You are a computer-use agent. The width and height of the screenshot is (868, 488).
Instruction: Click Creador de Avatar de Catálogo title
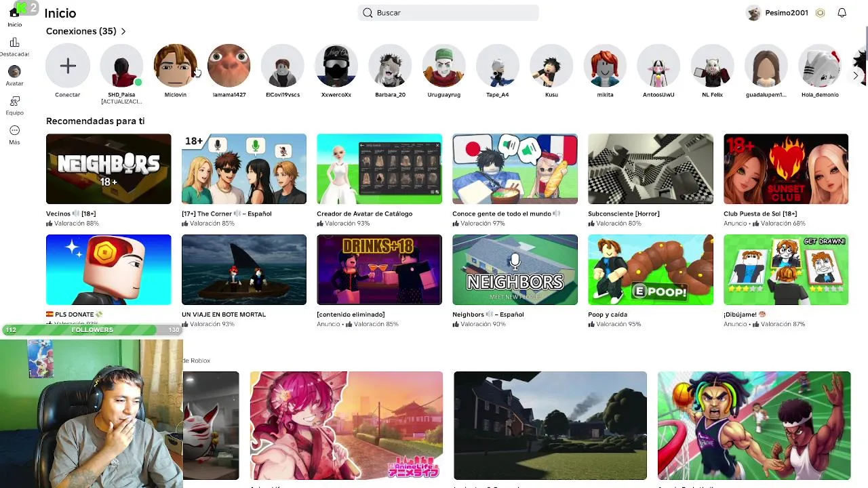pos(364,213)
